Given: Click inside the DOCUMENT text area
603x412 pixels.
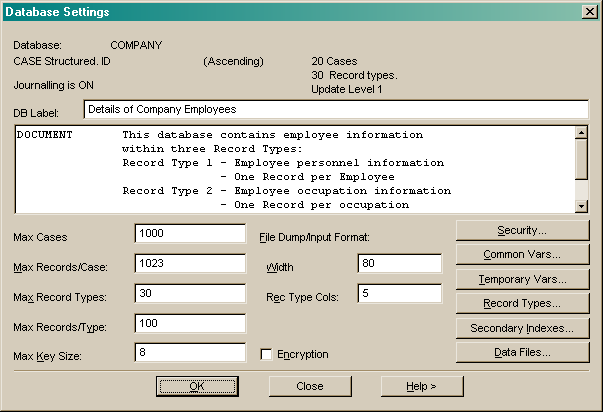Looking at the screenshot, I should [295, 170].
